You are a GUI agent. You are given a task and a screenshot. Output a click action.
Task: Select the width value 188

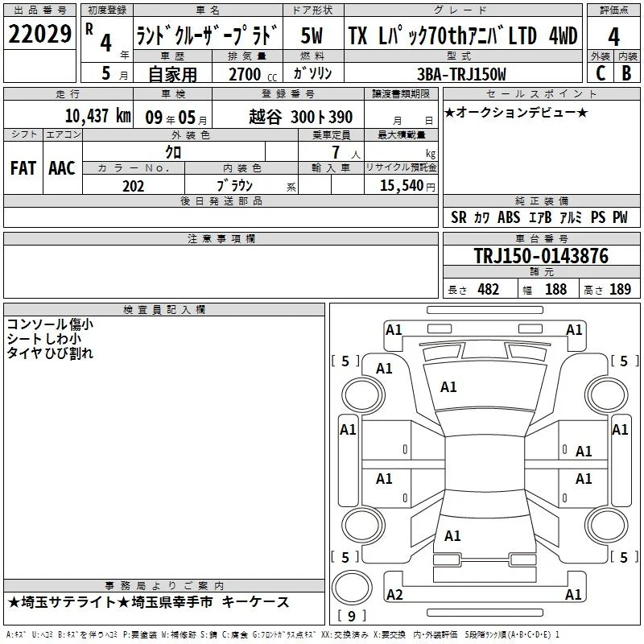(x=555, y=289)
